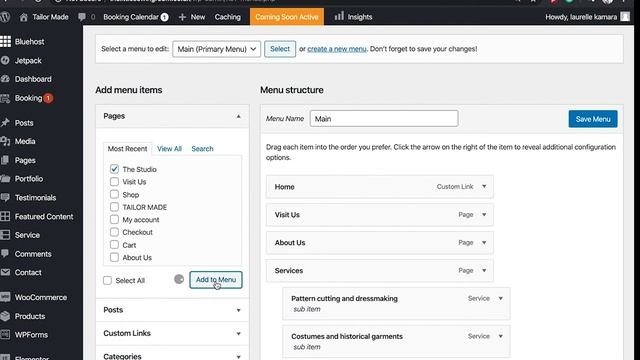
Task: Click the Posts pushpin icon
Action: (x=5, y=122)
